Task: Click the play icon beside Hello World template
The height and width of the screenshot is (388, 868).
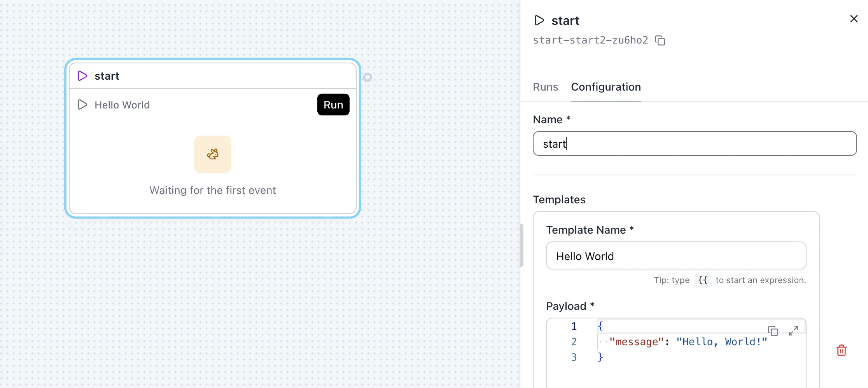Action: [x=82, y=105]
